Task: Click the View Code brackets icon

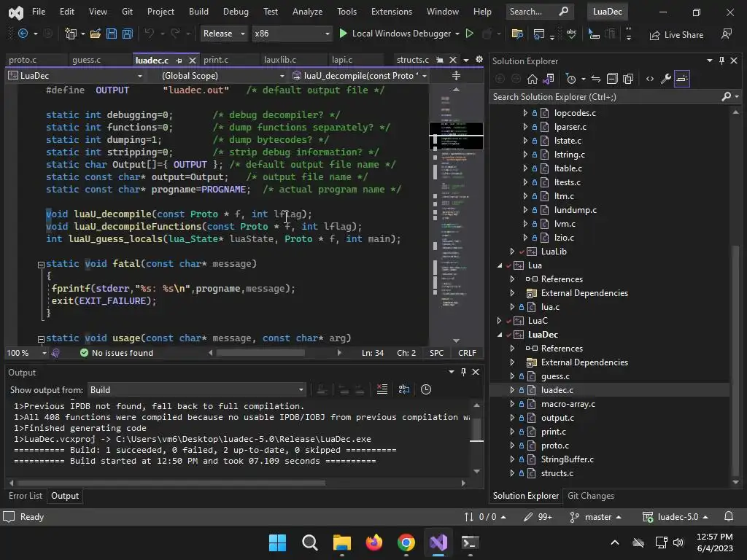Action: point(650,79)
